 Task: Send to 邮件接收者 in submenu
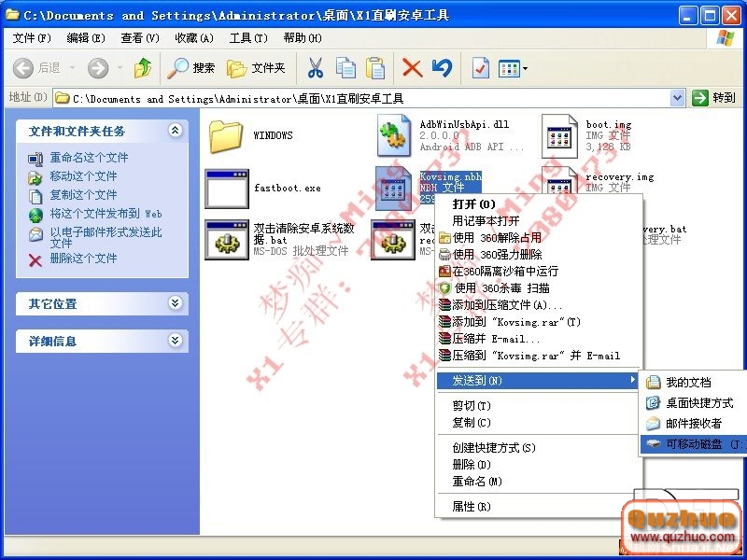pos(694,424)
